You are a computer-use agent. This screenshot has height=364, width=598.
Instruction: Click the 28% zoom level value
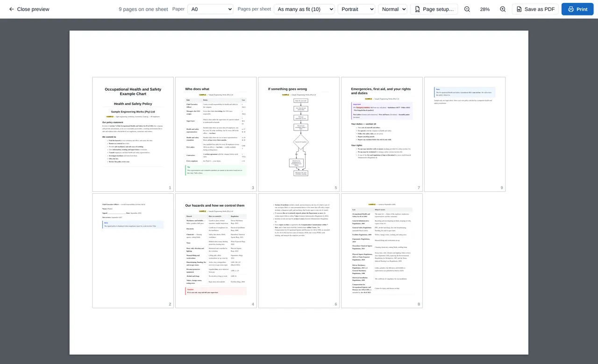point(485,9)
